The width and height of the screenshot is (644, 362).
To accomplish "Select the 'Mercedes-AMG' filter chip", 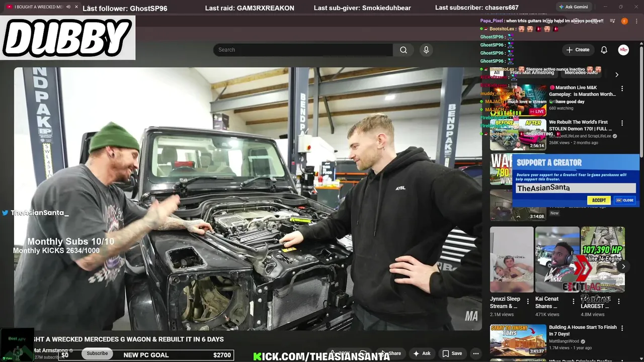I will 581,73.
